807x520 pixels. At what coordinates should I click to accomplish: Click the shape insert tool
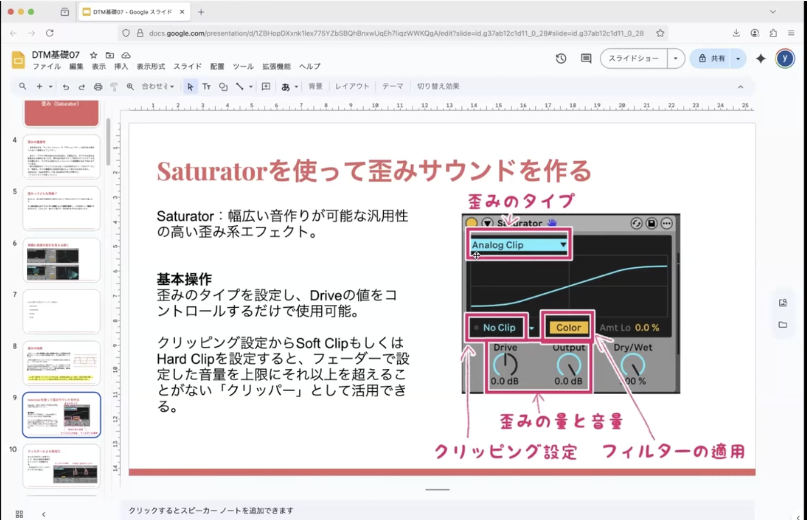click(x=224, y=87)
